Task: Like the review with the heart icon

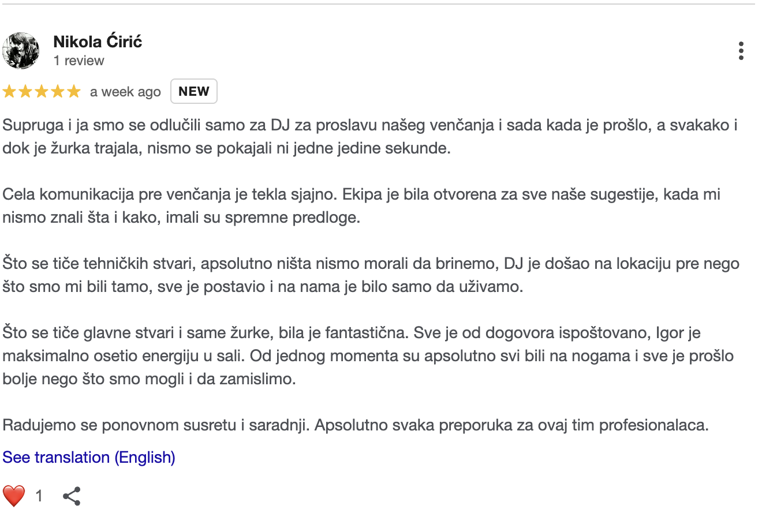Action: [14, 496]
